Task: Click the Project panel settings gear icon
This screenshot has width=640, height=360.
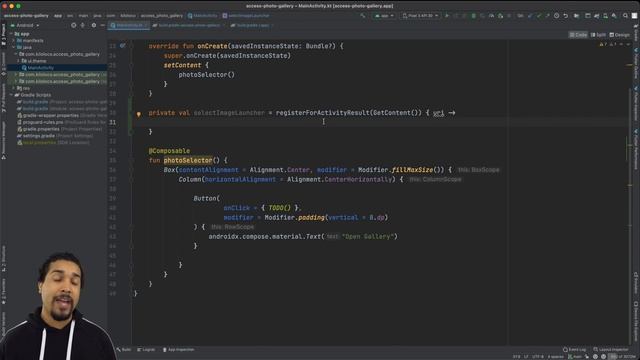Action: 93,25
